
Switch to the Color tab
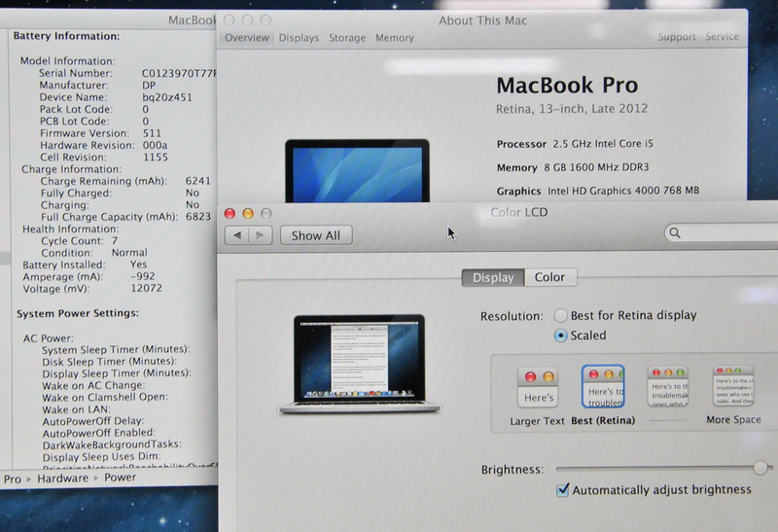tap(549, 277)
